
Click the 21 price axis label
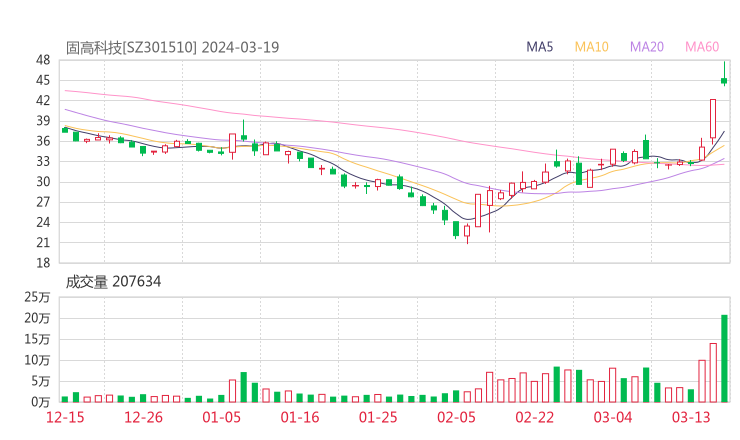[x=43, y=243]
